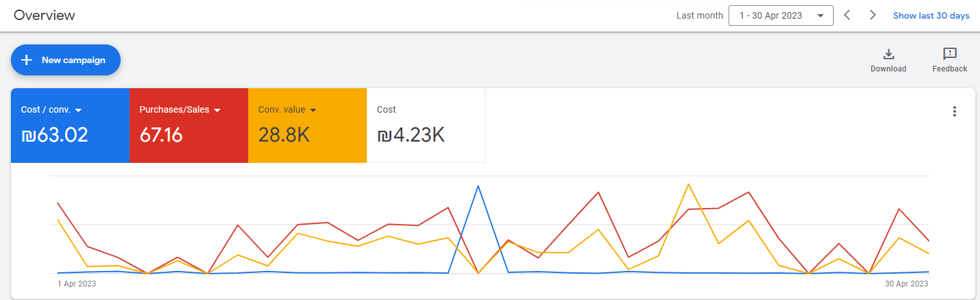Click the Download icon
This screenshot has width=980, height=300.
click(x=888, y=54)
